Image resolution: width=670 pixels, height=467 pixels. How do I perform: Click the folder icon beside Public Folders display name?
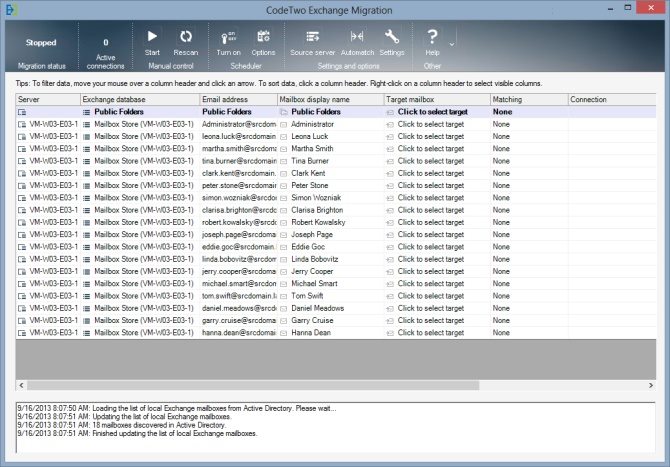click(x=284, y=112)
